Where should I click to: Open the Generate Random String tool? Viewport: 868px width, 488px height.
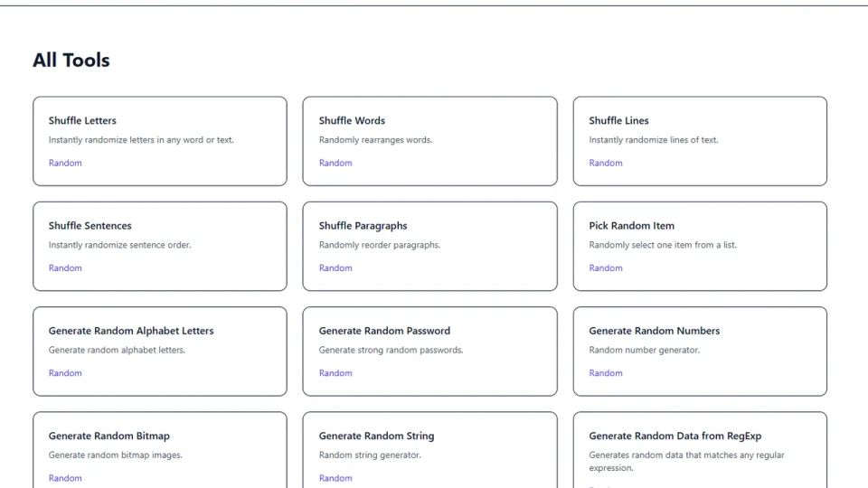(376, 436)
